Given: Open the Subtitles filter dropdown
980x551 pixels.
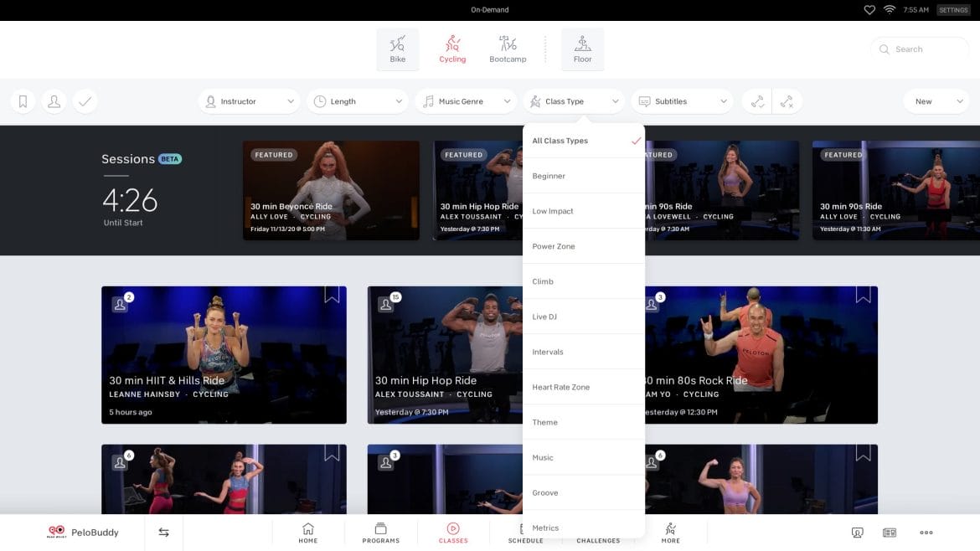Looking at the screenshot, I should [x=682, y=101].
